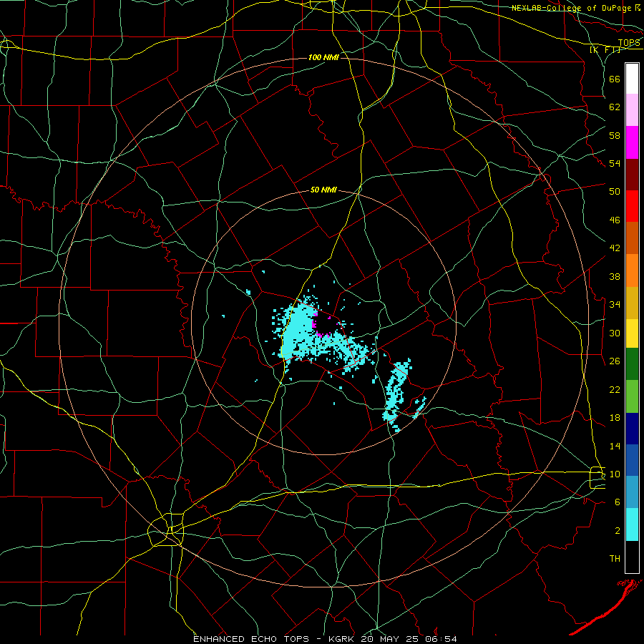Viewport: 644px width, 644px height.
Task: Click the white 66 kft legend swatch
Action: coord(632,79)
